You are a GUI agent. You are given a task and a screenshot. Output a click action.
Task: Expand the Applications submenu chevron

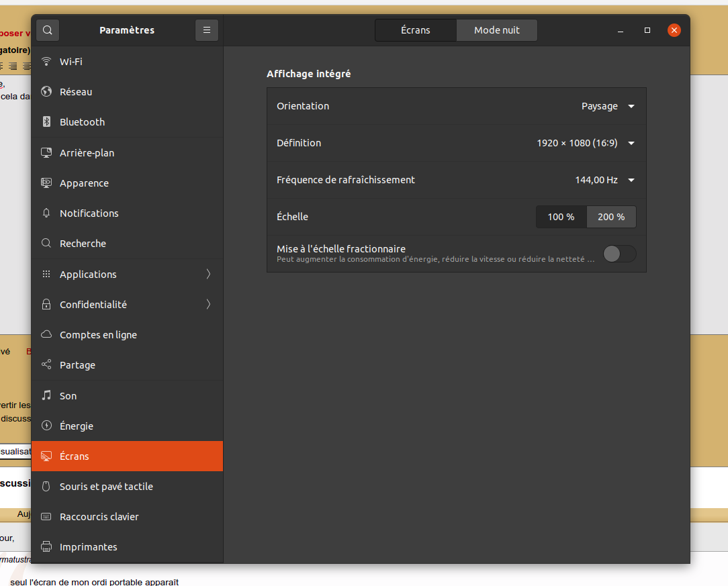208,274
